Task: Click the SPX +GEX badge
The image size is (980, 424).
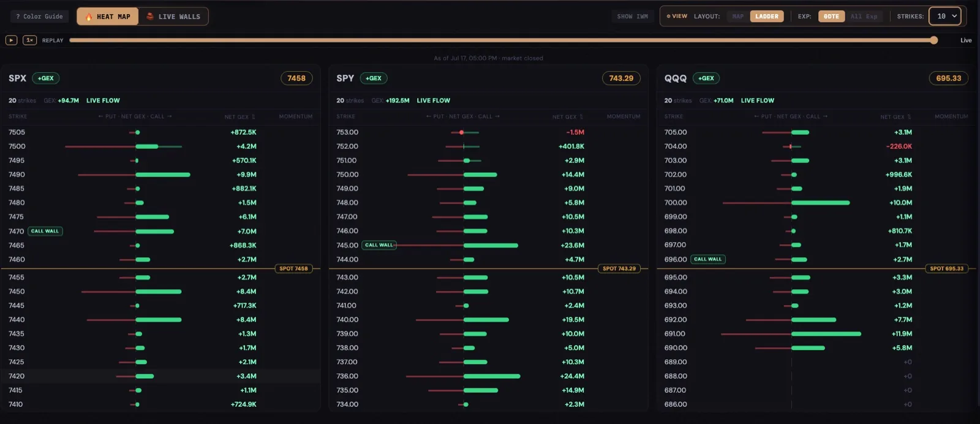Action: 45,78
